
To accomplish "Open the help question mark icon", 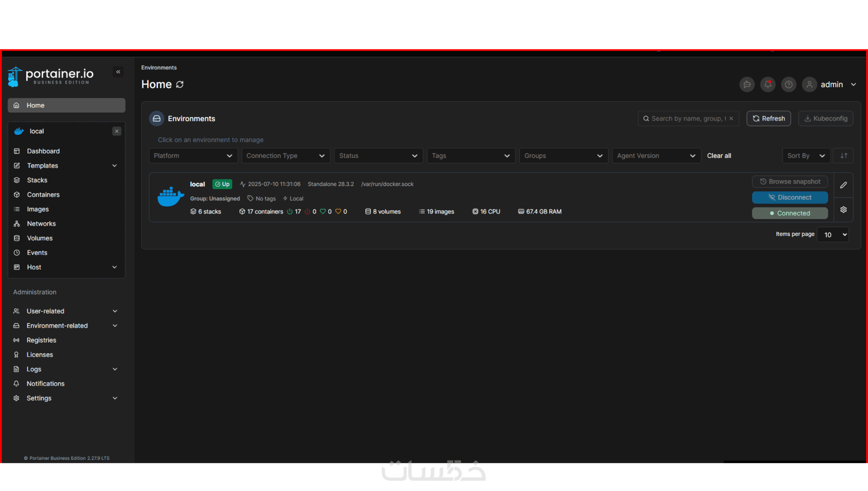I will [x=788, y=84].
